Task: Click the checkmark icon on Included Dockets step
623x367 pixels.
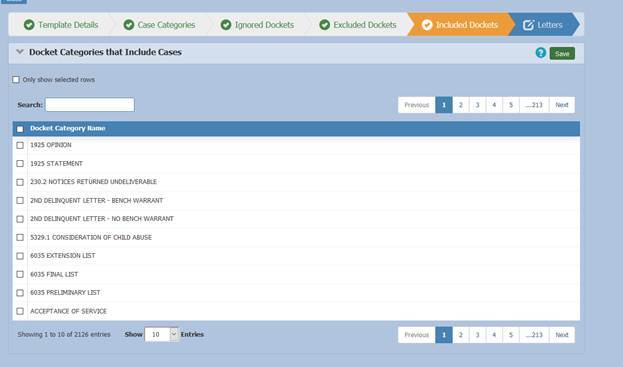Action: (427, 25)
